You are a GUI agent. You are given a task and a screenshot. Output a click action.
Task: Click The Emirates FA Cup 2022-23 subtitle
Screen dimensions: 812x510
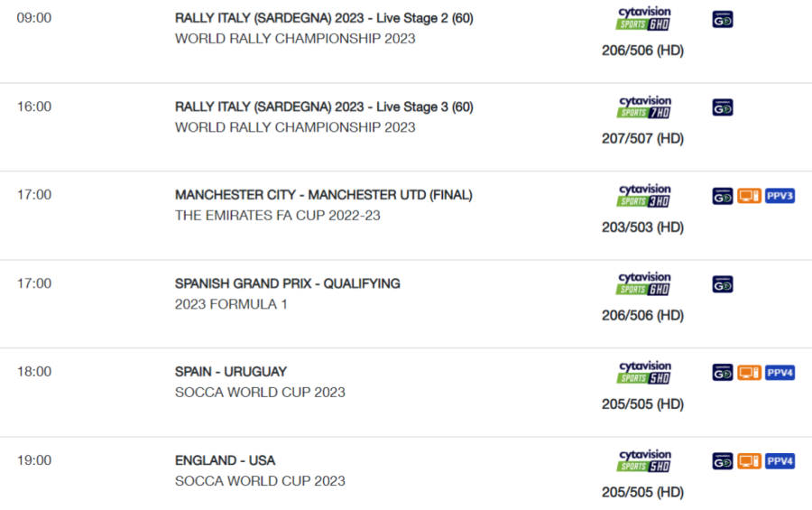coord(278,216)
